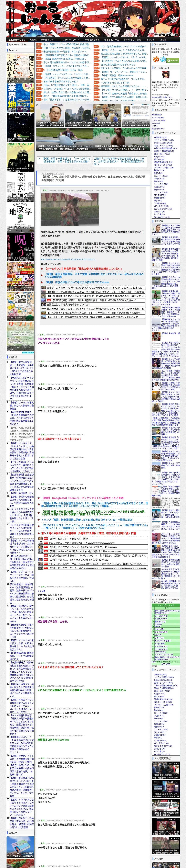This screenshot has height=868, width=186.
Task: Open 【ホームタウン】林官房長官「移民の受け入れ促進は想定していない」 link
Action: 83,269
